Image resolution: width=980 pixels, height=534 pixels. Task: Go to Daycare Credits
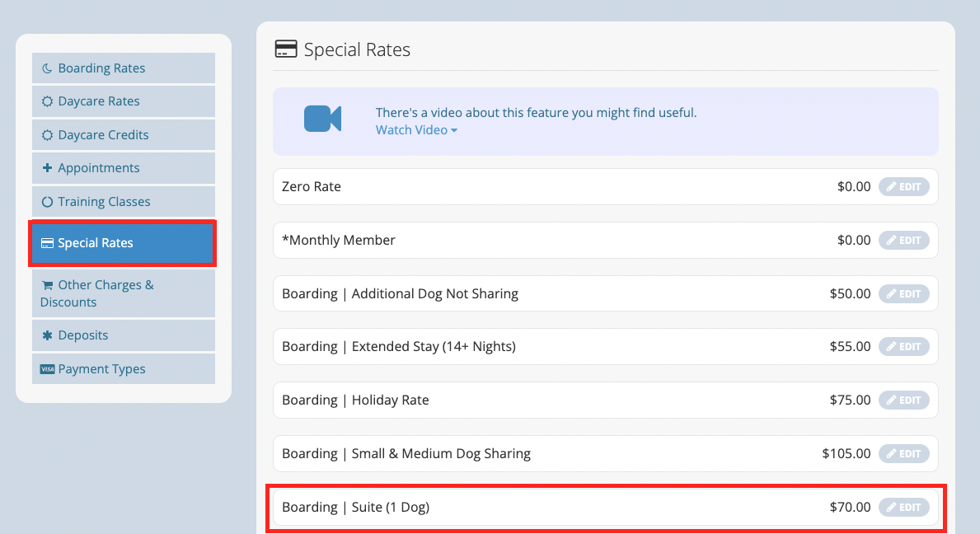pyautogui.click(x=123, y=135)
